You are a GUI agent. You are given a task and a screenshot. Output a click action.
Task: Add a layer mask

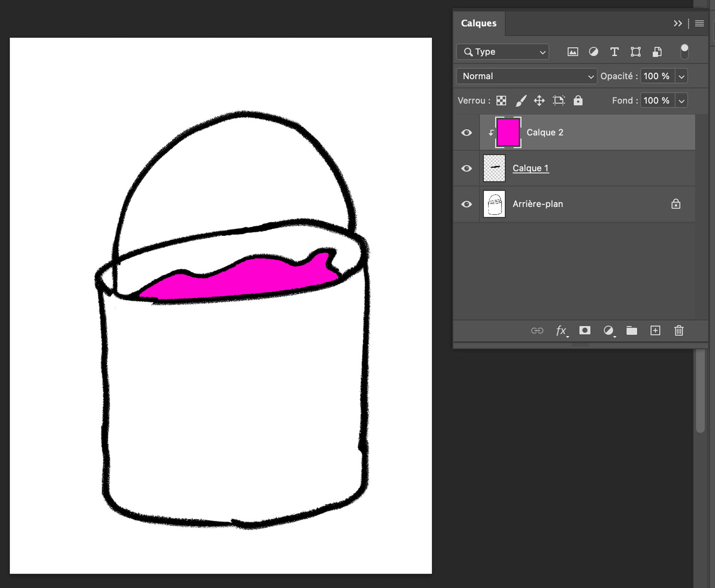585,331
